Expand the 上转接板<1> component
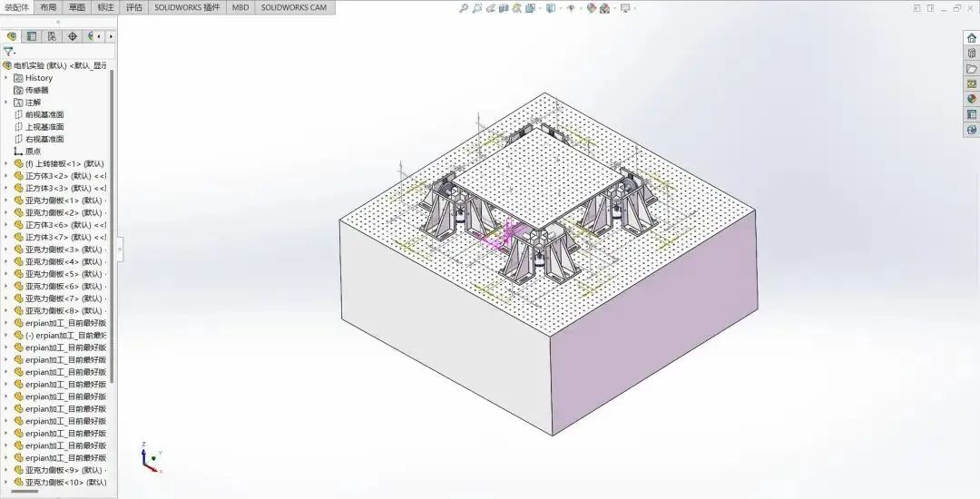This screenshot has width=980, height=499. (6, 164)
